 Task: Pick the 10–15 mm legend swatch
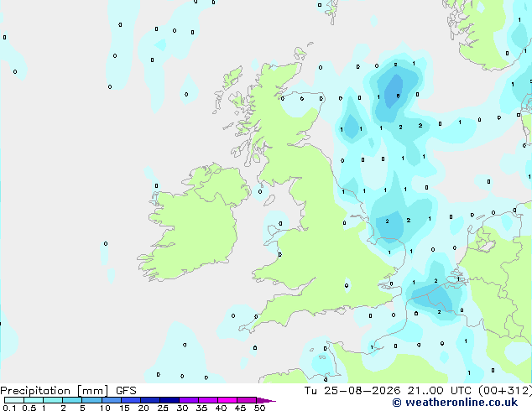pos(111,400)
